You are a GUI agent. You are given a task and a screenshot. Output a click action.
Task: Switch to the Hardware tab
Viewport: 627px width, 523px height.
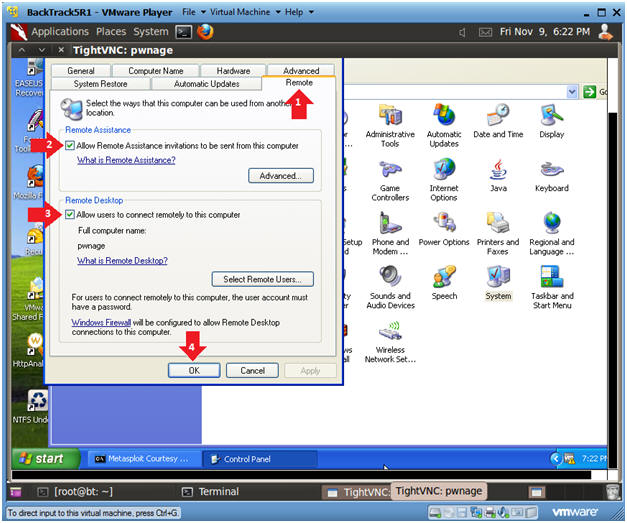[x=233, y=70]
